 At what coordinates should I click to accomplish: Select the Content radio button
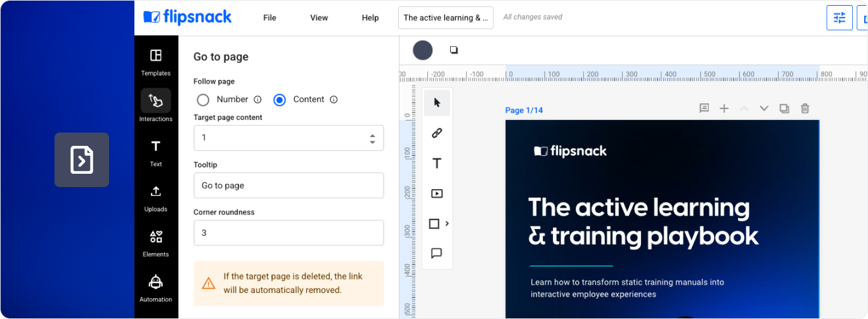pyautogui.click(x=280, y=100)
